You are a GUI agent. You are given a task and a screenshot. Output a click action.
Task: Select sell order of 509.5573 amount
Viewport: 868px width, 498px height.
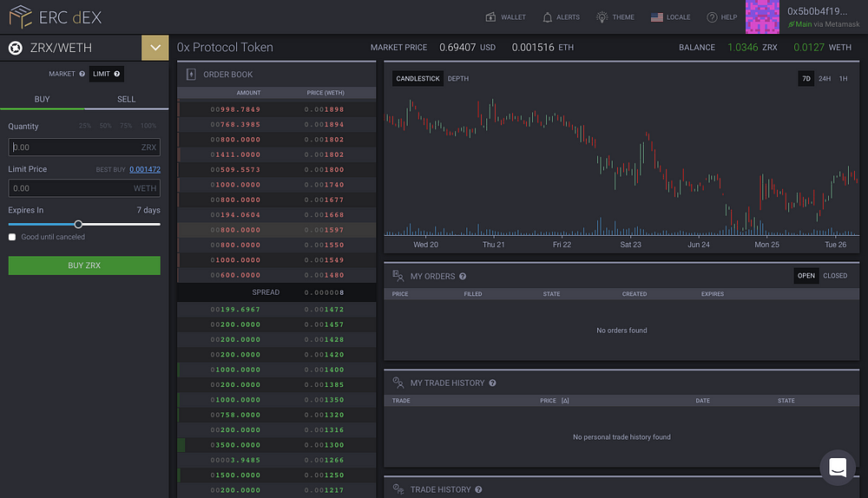pos(276,170)
